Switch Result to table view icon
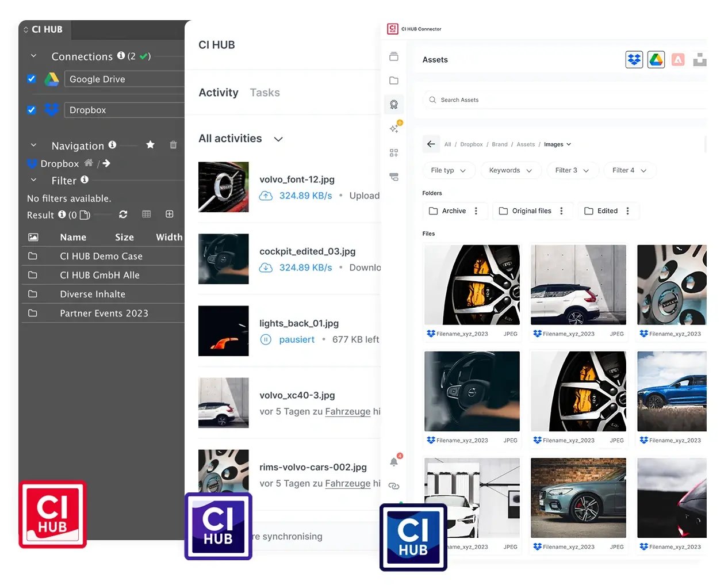 [x=147, y=214]
